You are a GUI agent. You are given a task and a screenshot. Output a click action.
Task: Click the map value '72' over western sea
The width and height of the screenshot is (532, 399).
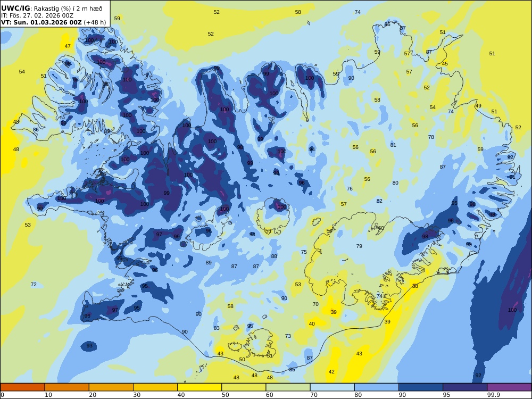point(34,284)
